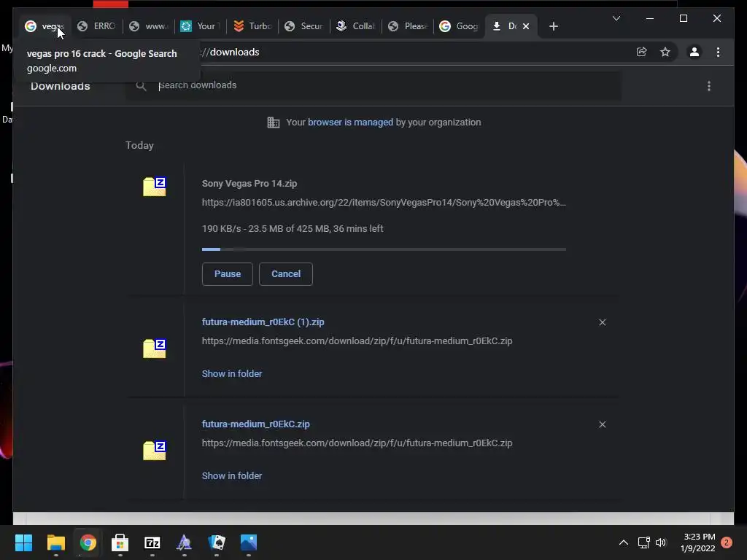Viewport: 747px width, 560px height.
Task: Click the archive.org source URL
Action: (x=384, y=203)
